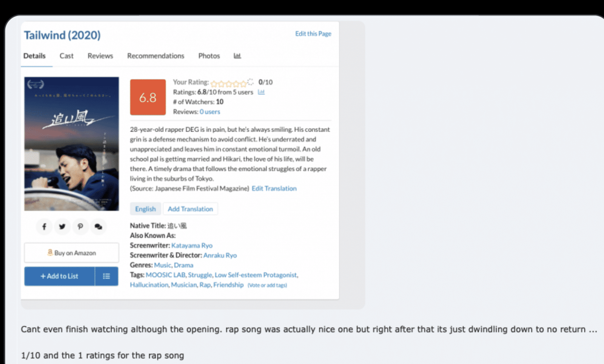Image resolution: width=604 pixels, height=364 pixels.
Task: Switch to the Cast tab
Action: [x=66, y=56]
